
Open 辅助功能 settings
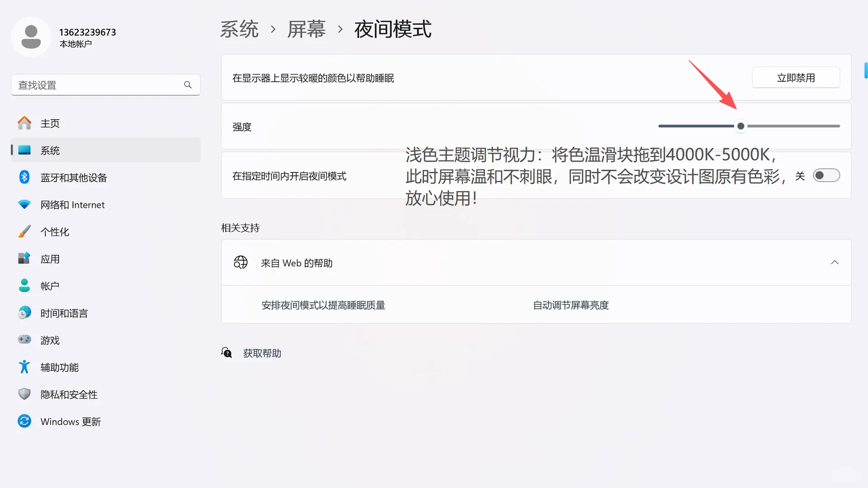(59, 367)
